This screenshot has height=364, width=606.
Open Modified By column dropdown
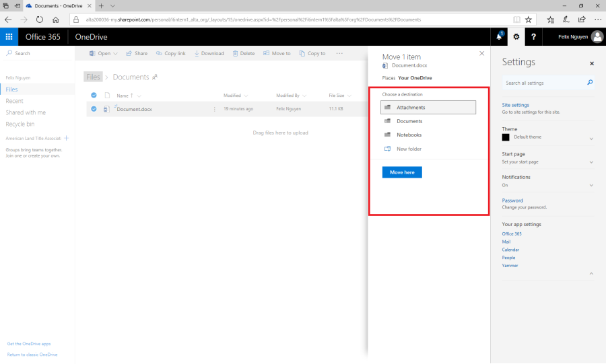coord(304,96)
